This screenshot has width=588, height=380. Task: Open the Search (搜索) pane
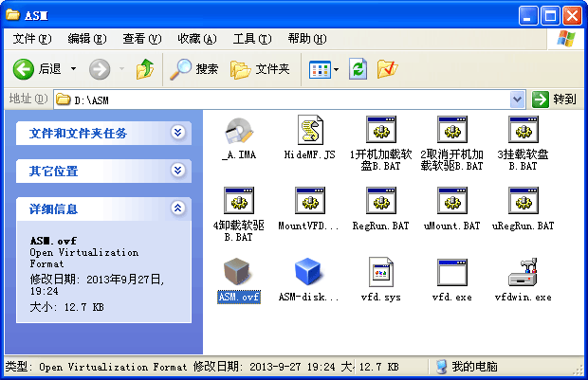(193, 69)
